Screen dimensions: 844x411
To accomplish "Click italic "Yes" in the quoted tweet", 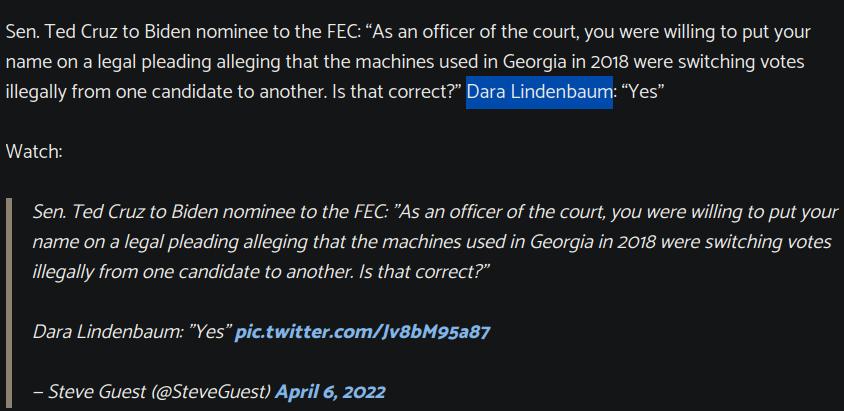I will (209, 331).
